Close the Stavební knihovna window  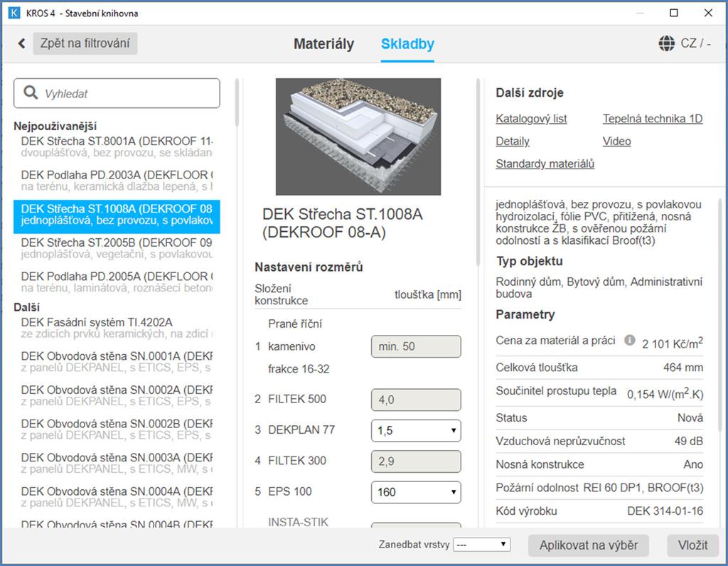pyautogui.click(x=708, y=13)
